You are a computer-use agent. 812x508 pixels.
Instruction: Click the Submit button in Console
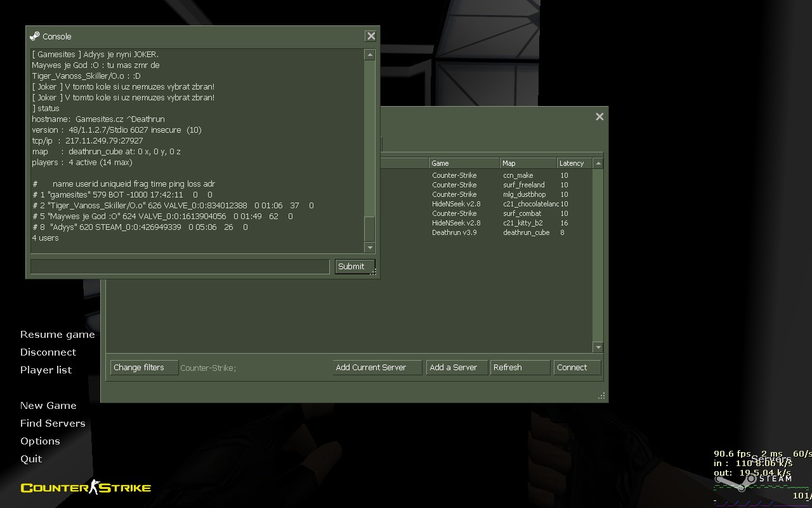355,267
